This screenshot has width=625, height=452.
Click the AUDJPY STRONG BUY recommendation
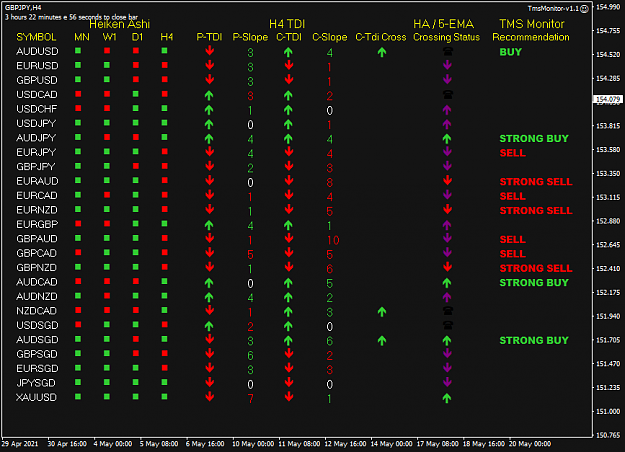[534, 138]
